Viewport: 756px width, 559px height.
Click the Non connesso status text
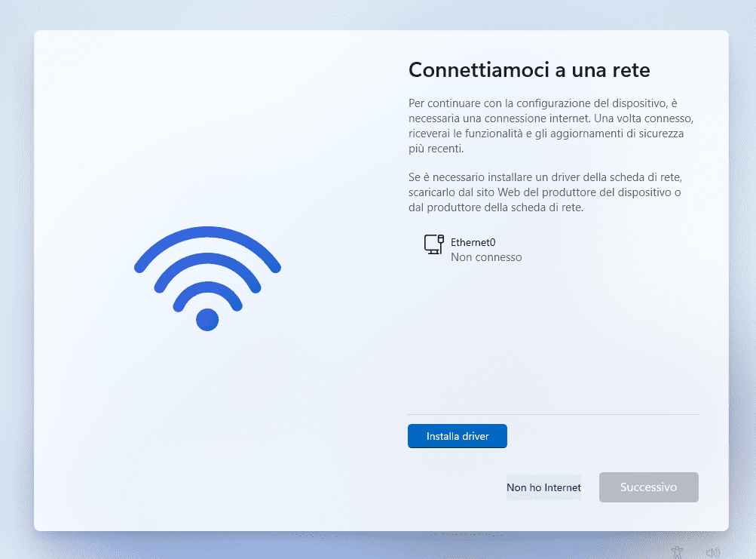pyautogui.click(x=486, y=257)
